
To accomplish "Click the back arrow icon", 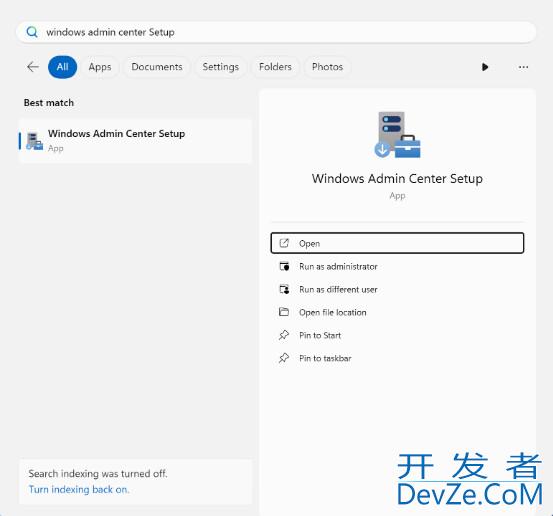I will click(x=33, y=67).
